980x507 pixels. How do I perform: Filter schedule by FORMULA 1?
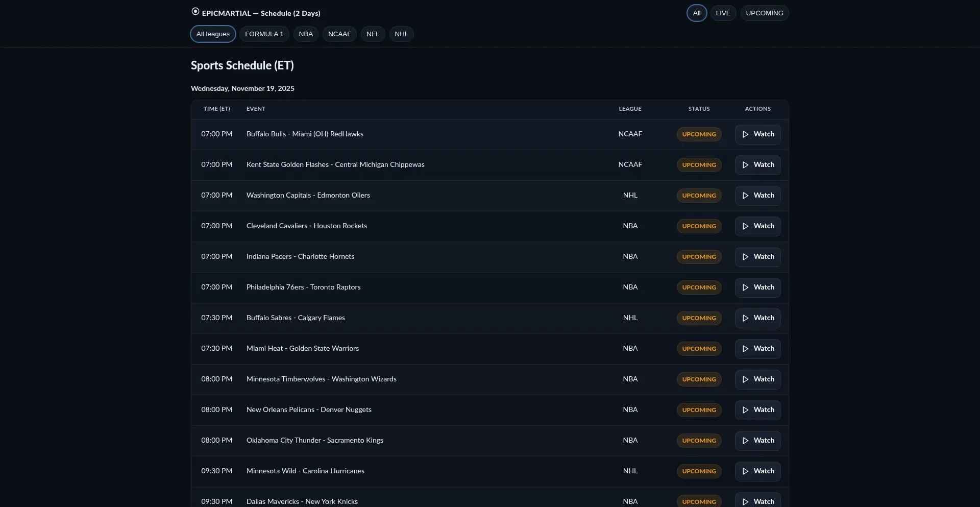264,34
